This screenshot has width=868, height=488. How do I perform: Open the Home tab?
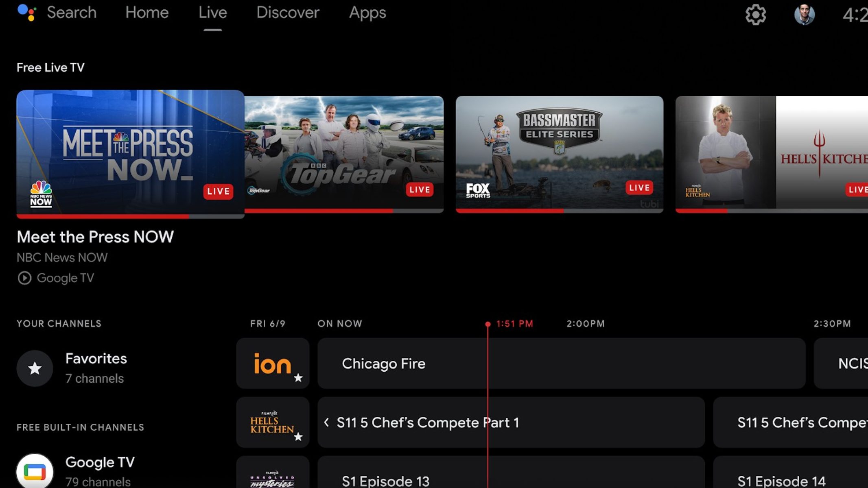tap(147, 13)
